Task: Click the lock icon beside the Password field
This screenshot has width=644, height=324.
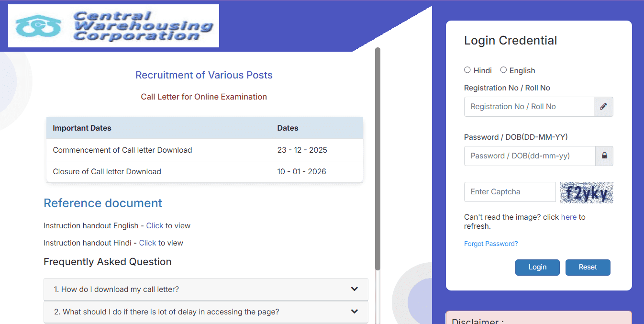Action: point(603,156)
